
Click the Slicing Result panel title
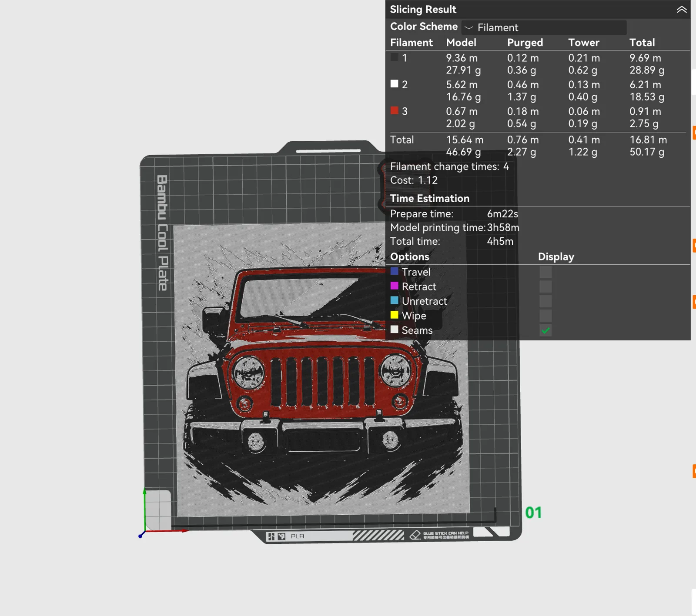coord(423,9)
